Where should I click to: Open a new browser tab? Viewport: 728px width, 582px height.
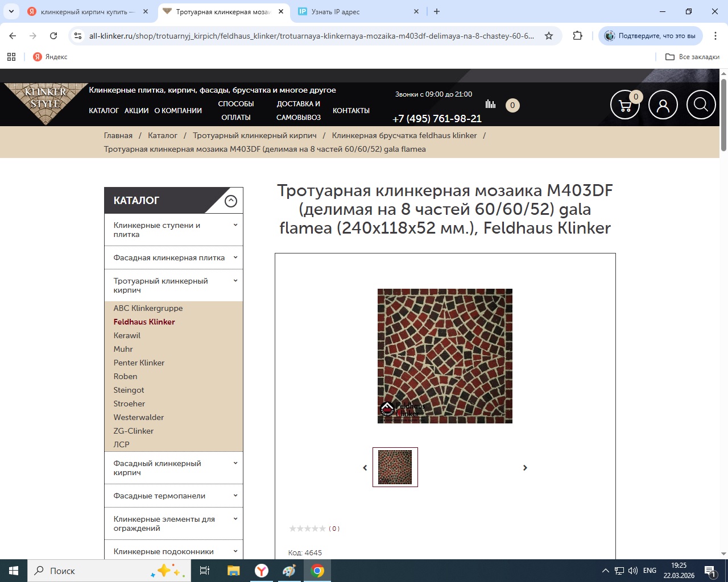pos(437,11)
